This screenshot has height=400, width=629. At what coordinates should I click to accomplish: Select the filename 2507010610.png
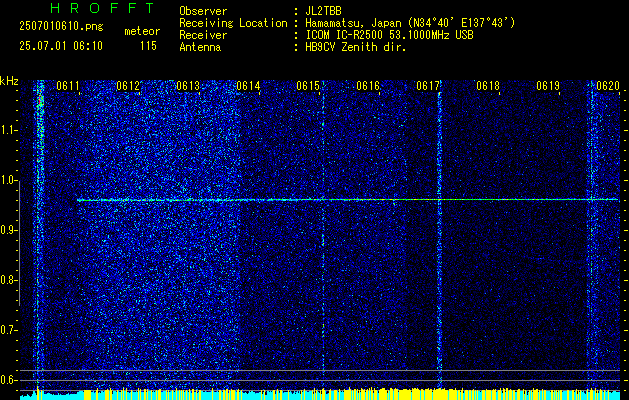point(61,27)
